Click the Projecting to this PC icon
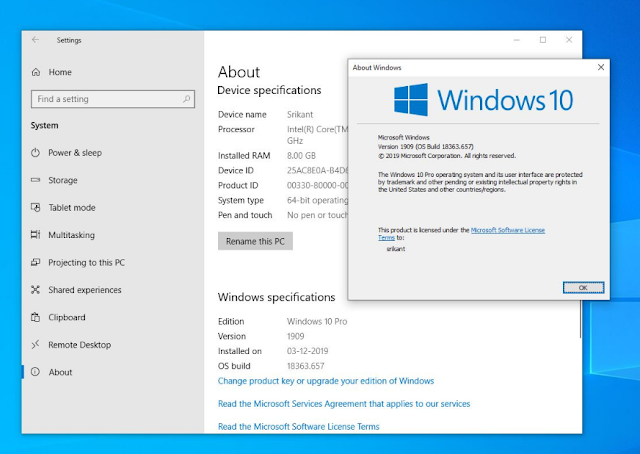640x454 pixels. (36, 263)
